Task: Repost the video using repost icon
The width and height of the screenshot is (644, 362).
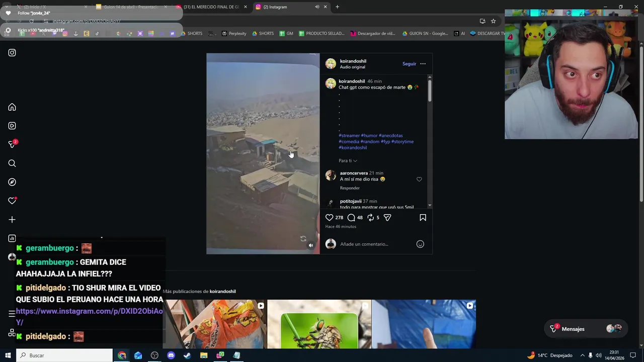Action: pos(370,218)
